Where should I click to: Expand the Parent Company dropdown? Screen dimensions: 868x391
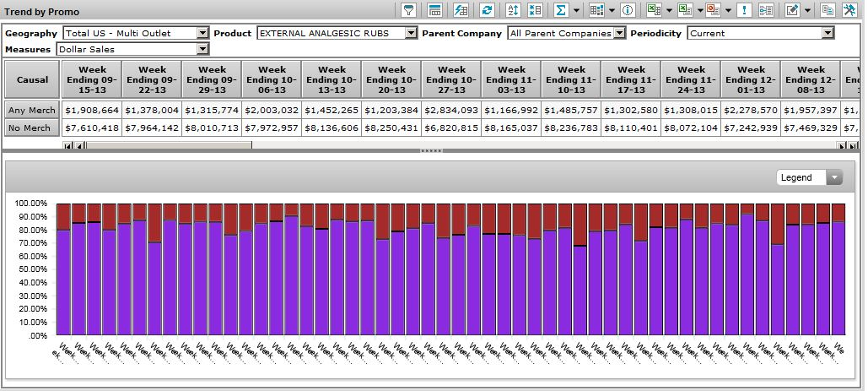click(x=619, y=33)
